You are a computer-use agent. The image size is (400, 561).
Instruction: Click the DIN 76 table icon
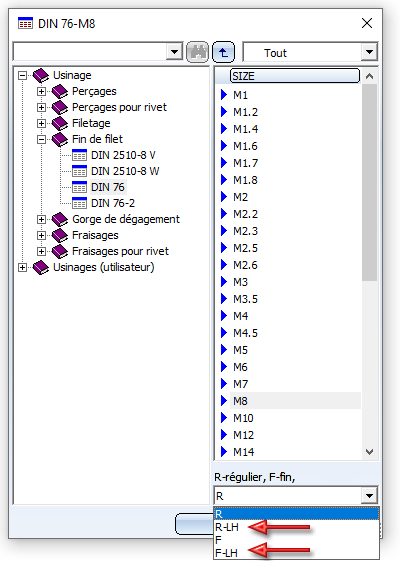pyautogui.click(x=79, y=187)
